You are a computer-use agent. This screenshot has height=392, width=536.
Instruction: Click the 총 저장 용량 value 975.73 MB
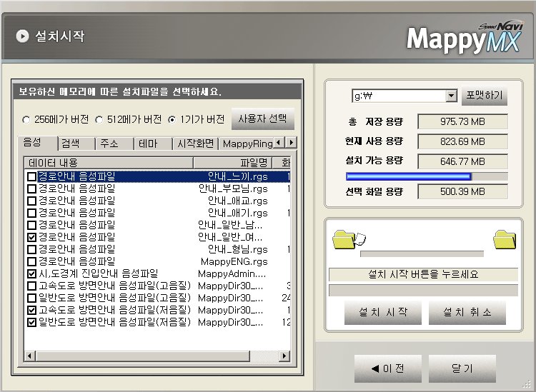pyautogui.click(x=462, y=122)
